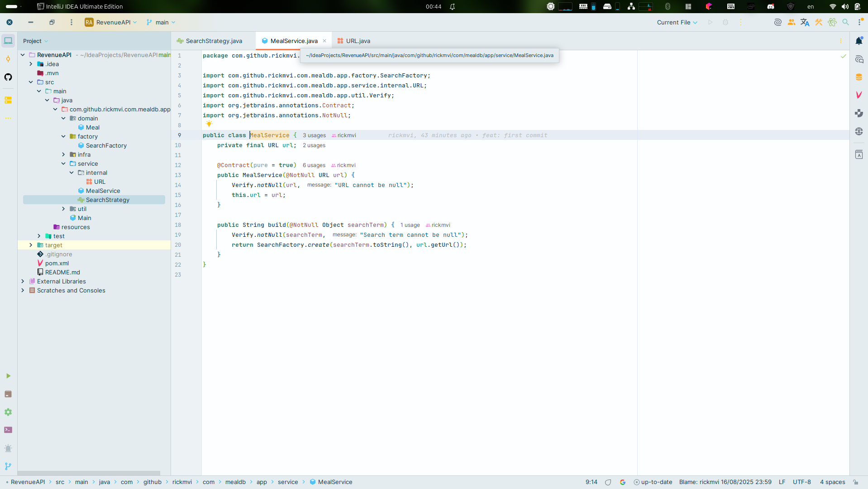Collapse the src folder

click(x=31, y=82)
